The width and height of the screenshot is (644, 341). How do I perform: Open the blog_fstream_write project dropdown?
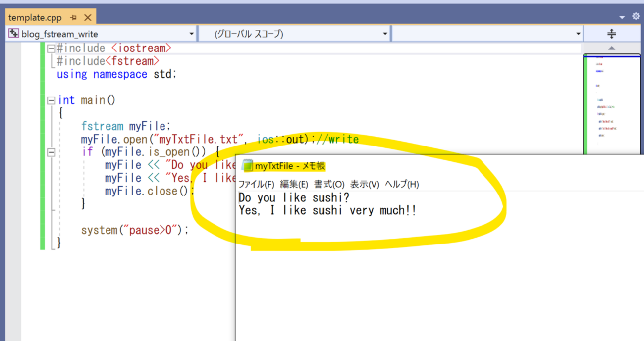[192, 34]
